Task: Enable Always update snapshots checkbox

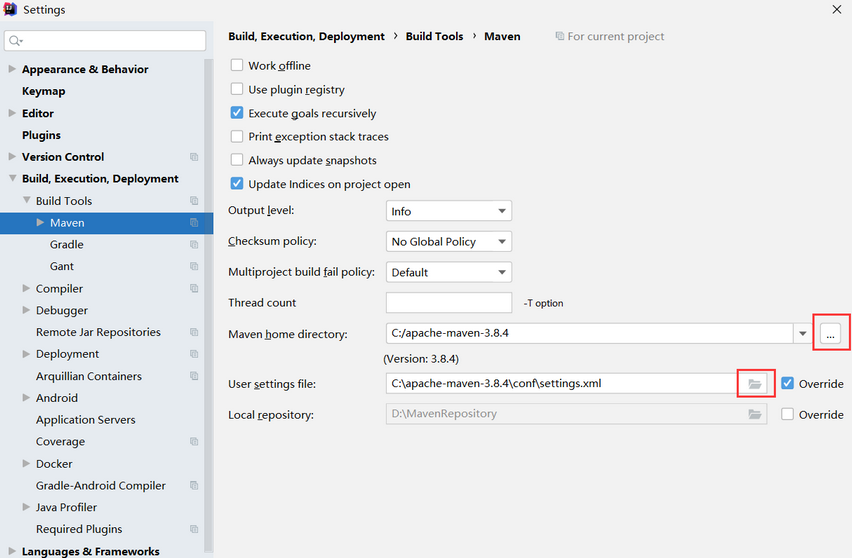Action: [236, 160]
